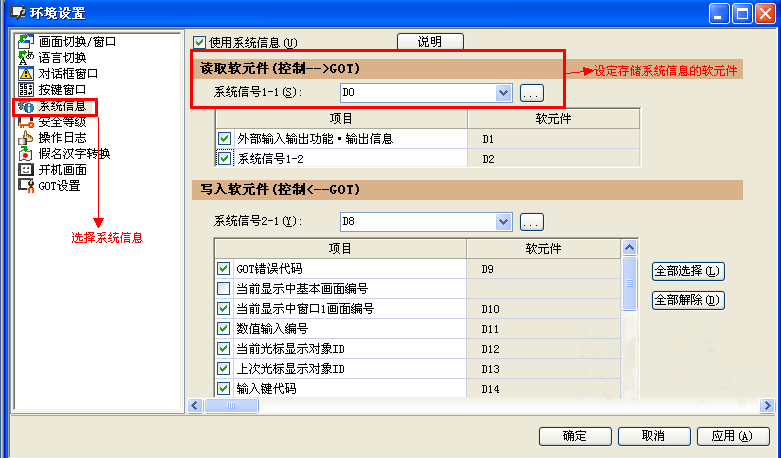
Task: Open the 系统信号2-1 D8 dropdown
Action: 503,221
